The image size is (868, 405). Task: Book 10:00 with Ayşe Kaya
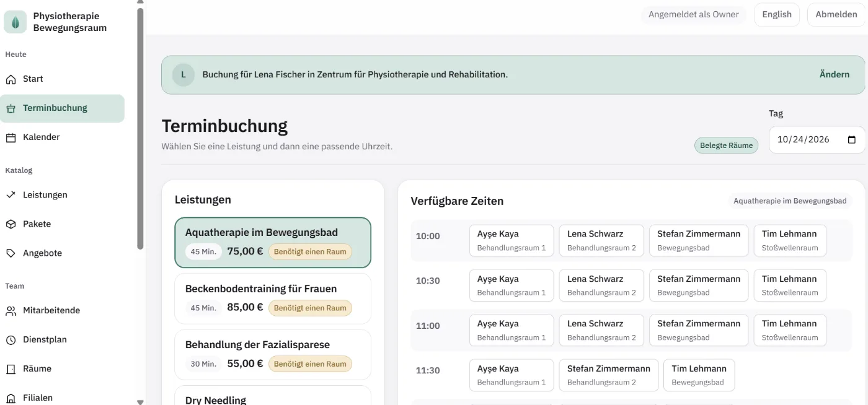pos(511,240)
